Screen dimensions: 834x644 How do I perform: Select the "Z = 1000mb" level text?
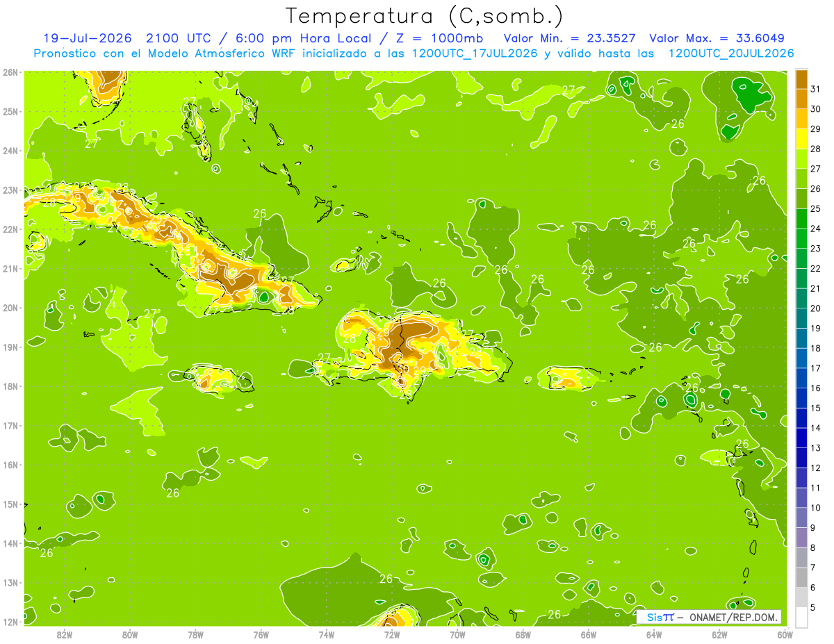point(439,38)
